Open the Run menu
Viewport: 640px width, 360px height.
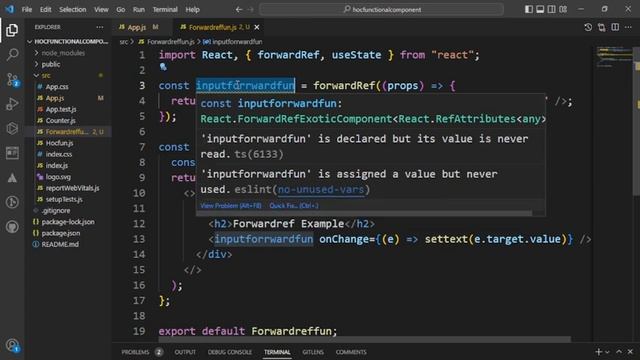click(139, 9)
